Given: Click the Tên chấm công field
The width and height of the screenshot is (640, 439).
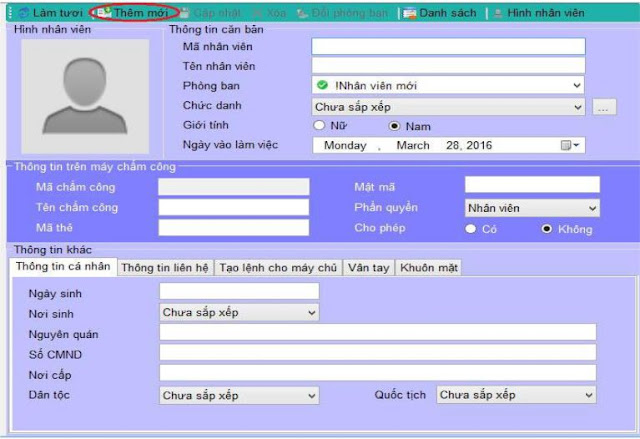Looking at the screenshot, I should (x=233, y=207).
